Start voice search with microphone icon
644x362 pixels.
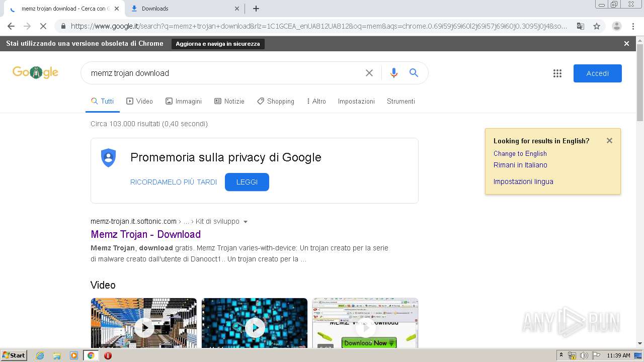(x=394, y=73)
